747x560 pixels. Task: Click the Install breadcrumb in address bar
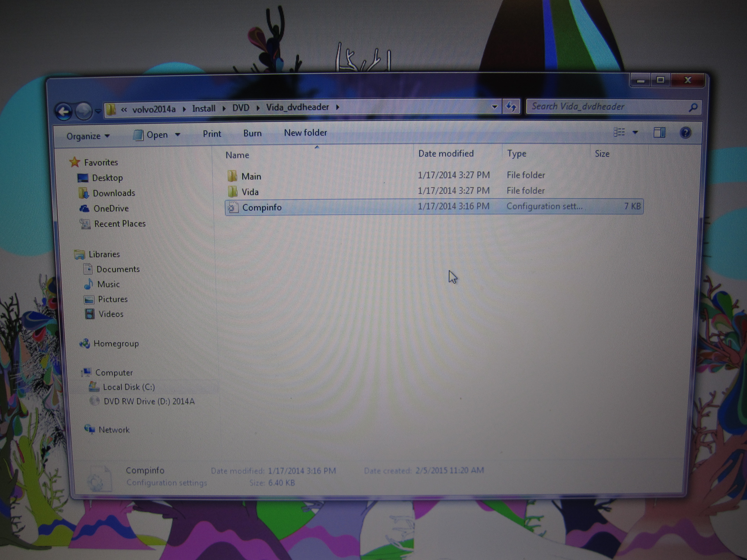[x=204, y=108]
